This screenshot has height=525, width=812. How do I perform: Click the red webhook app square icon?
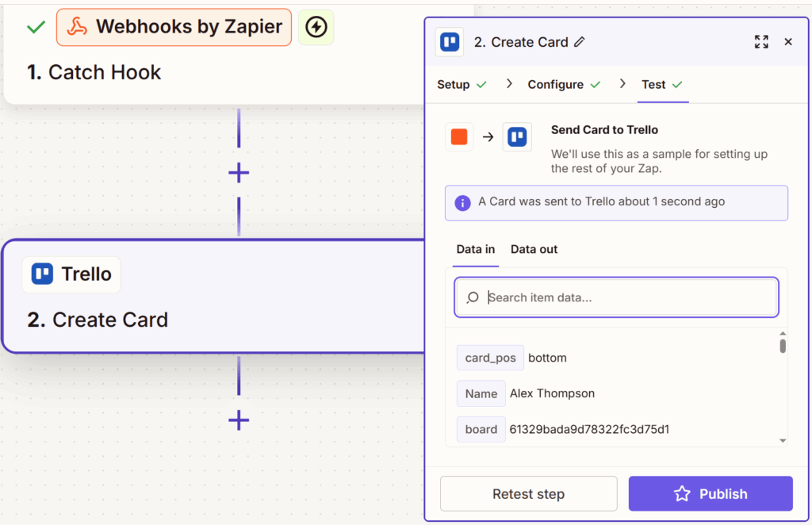[x=461, y=136]
